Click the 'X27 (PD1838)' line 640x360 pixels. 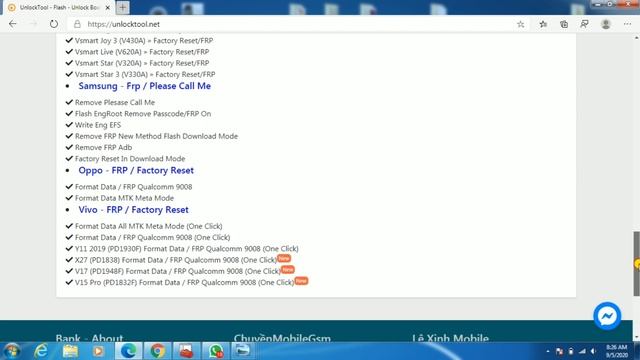point(176,260)
